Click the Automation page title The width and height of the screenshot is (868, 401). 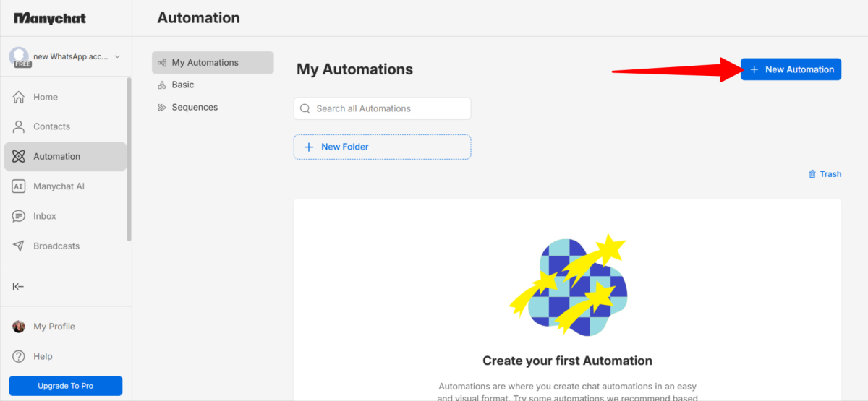tap(198, 17)
